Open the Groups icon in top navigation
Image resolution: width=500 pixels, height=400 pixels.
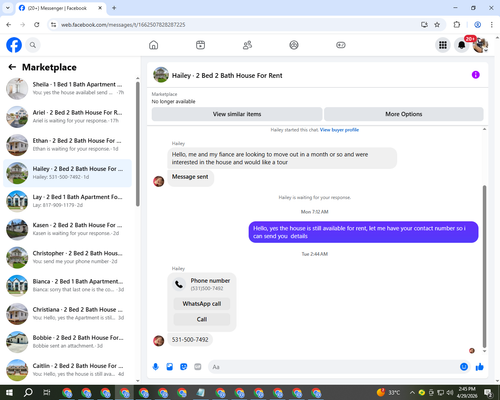(x=294, y=45)
